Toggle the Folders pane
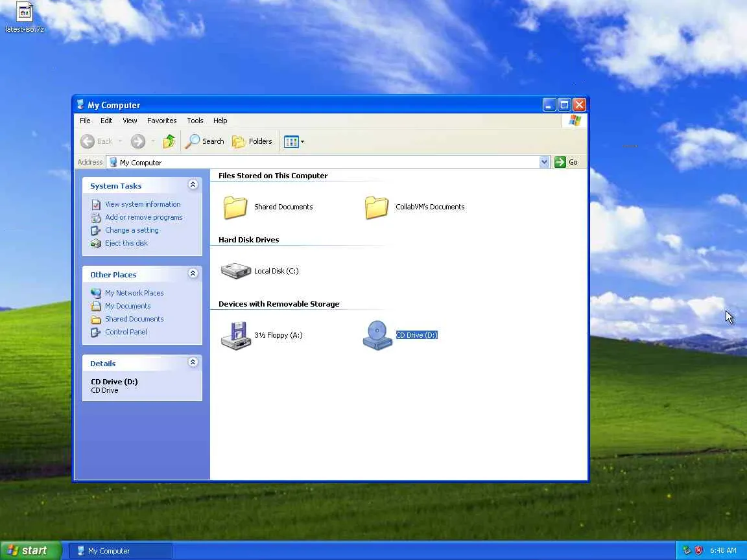The width and height of the screenshot is (747, 560). coord(252,141)
